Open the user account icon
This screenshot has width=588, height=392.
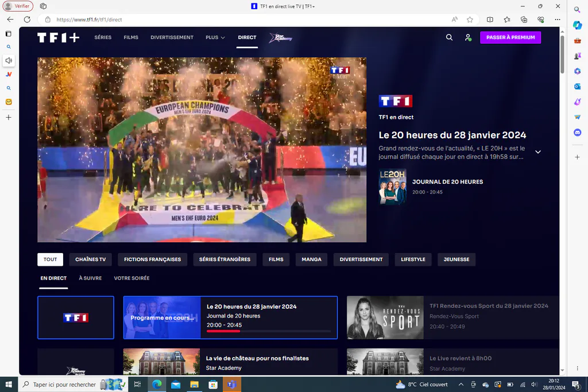tap(468, 37)
